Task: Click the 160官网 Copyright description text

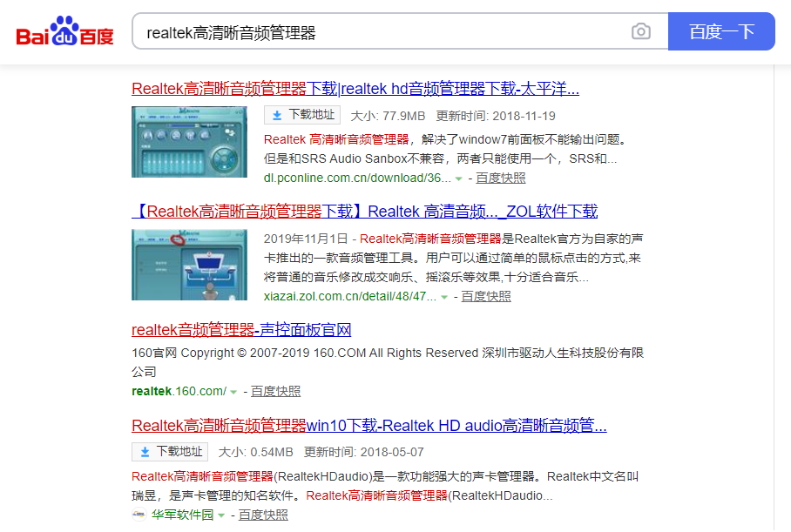Action: coord(388,362)
